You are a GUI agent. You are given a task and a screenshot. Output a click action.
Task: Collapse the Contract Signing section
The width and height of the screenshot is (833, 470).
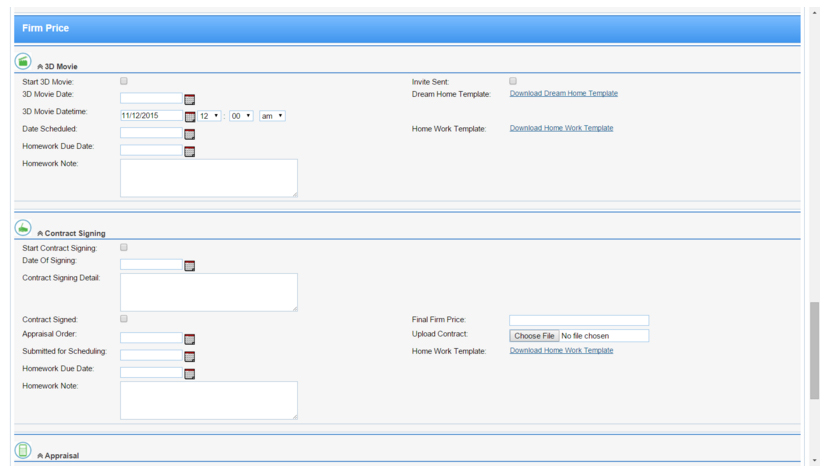coord(40,234)
